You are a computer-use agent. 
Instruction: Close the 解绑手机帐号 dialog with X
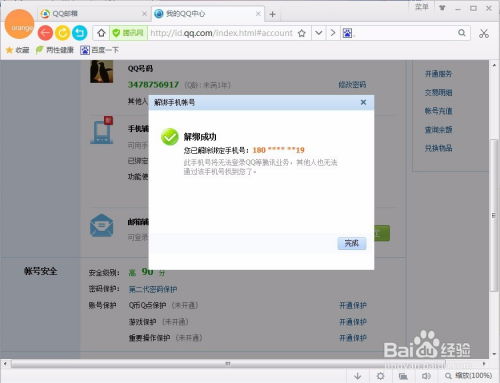click(363, 102)
